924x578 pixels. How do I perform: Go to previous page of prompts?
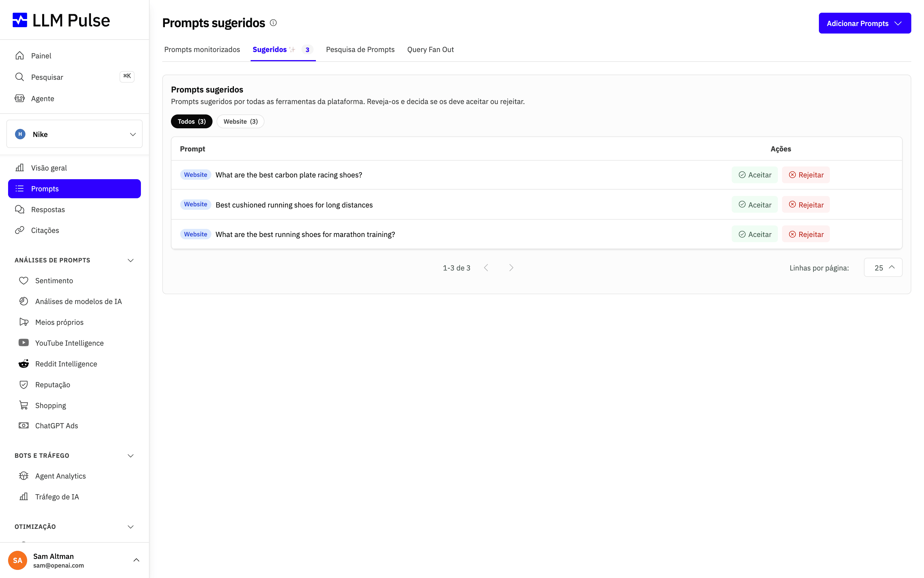pos(486,268)
